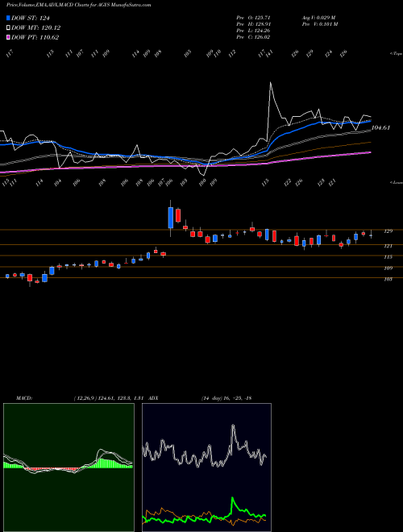Image resolution: width=403 pixels, height=532 pixels.
Task: Click the blue DOW ST legend swatch
Action: point(9,18)
